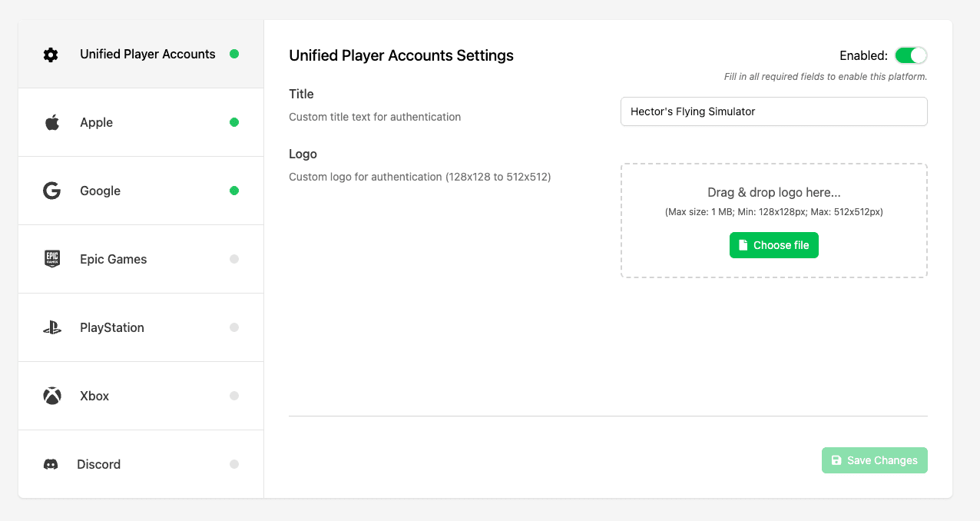This screenshot has width=980, height=521.
Task: Click the PlayStation logo icon
Action: pos(51,328)
